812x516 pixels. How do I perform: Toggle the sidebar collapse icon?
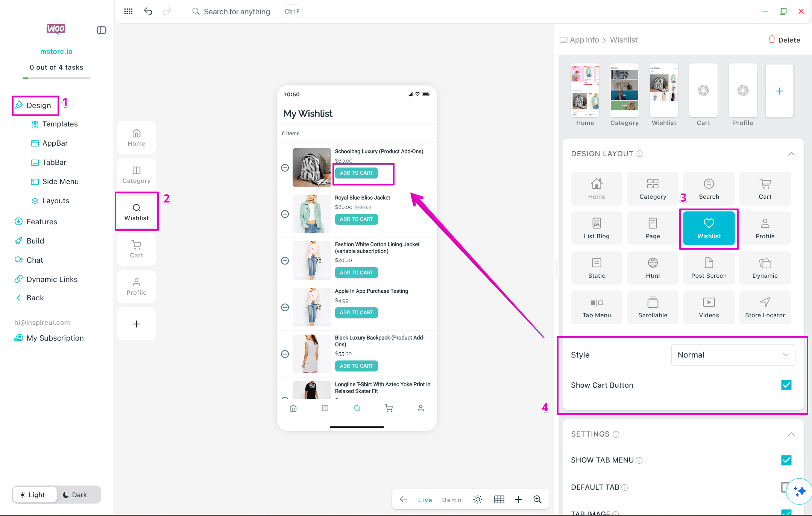(x=102, y=30)
